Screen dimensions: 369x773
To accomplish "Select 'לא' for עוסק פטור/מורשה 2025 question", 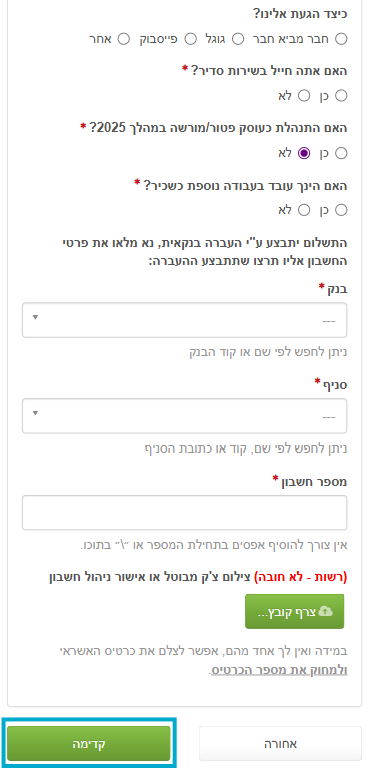I will [x=304, y=153].
